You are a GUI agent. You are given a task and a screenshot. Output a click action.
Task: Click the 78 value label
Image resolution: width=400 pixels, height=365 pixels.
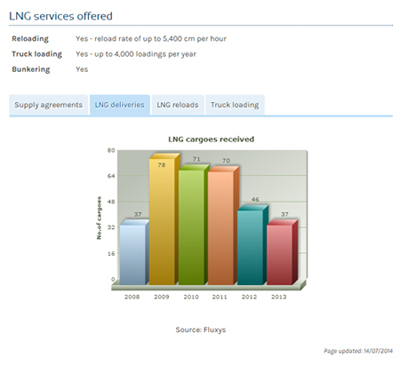tap(161, 165)
